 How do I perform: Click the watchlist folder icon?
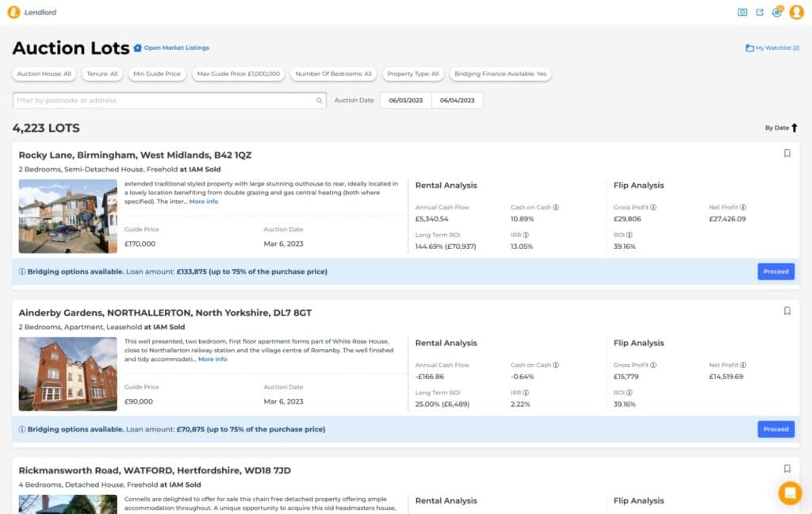pyautogui.click(x=749, y=48)
